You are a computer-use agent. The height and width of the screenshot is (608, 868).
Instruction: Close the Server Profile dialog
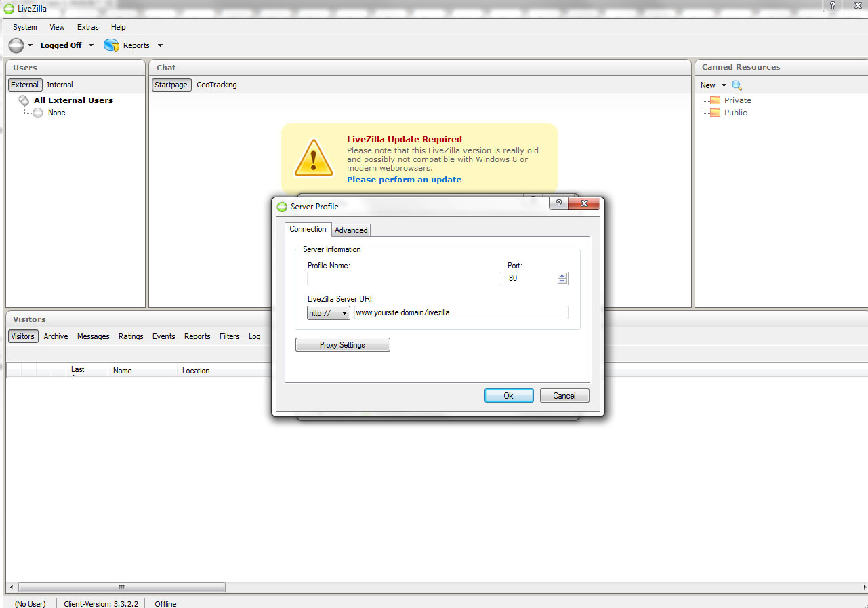[x=583, y=203]
